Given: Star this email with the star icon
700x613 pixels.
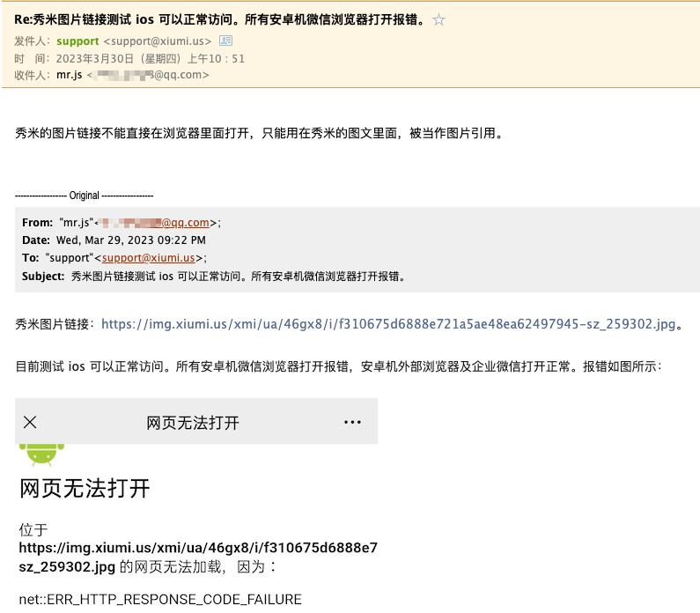Looking at the screenshot, I should tap(438, 19).
